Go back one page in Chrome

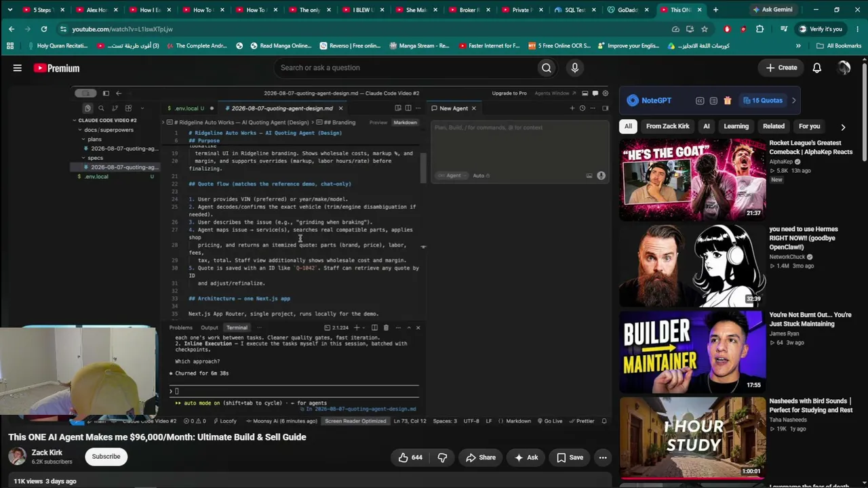pyautogui.click(x=12, y=29)
